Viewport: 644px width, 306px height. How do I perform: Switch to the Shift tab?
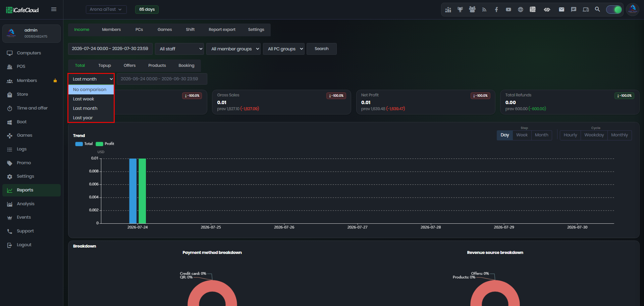[x=190, y=30]
